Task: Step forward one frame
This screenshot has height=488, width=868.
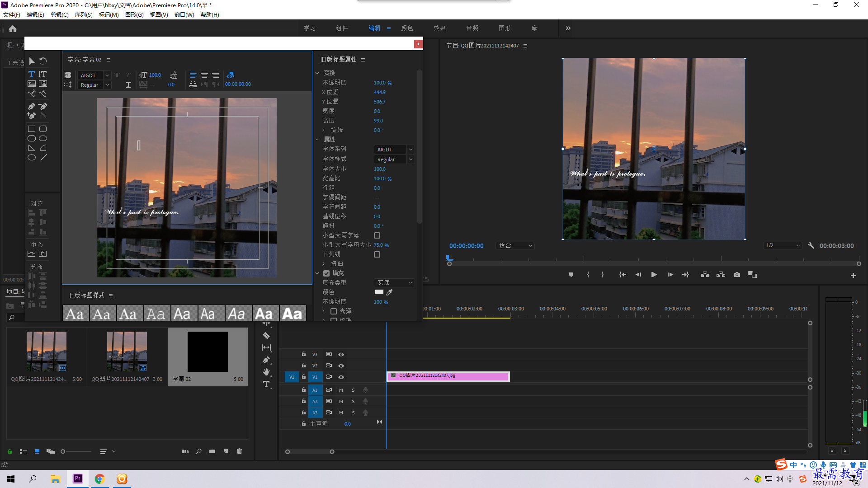Action: click(x=670, y=275)
